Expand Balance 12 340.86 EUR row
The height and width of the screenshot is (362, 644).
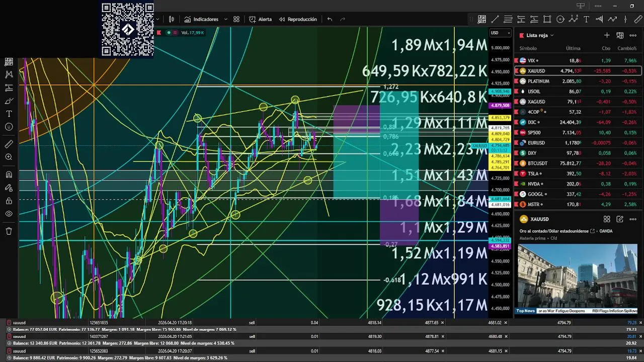pos(9,343)
